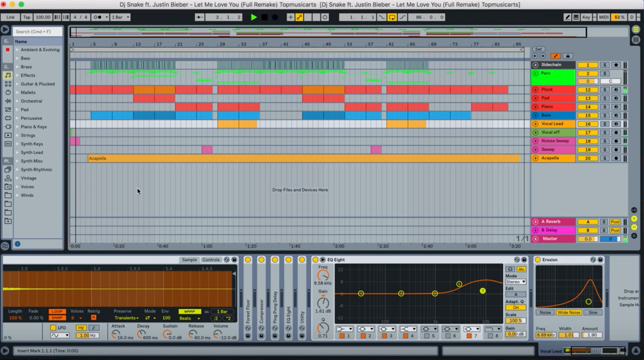This screenshot has height=360, width=644.
Task: Solo the Pluck track
Action: tap(605, 90)
